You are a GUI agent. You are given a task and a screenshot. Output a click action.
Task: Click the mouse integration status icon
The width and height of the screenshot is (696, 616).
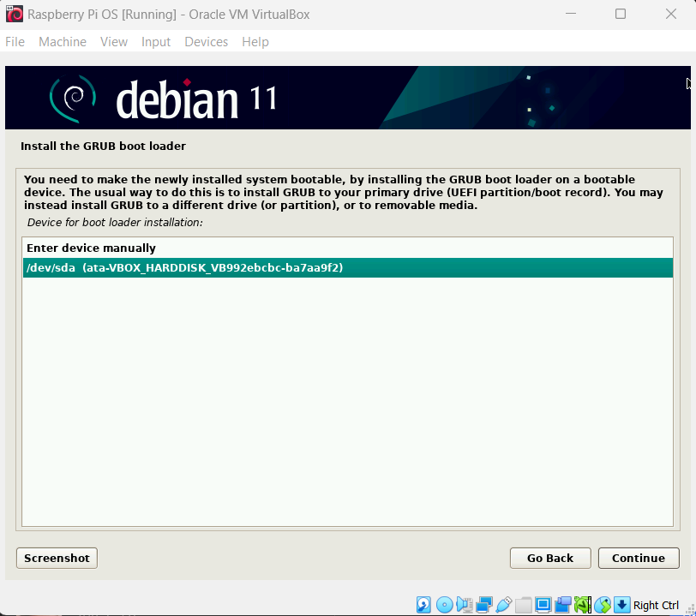point(603,605)
